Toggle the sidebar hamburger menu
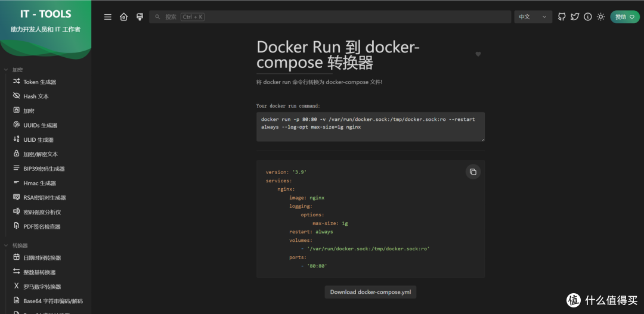 click(107, 17)
